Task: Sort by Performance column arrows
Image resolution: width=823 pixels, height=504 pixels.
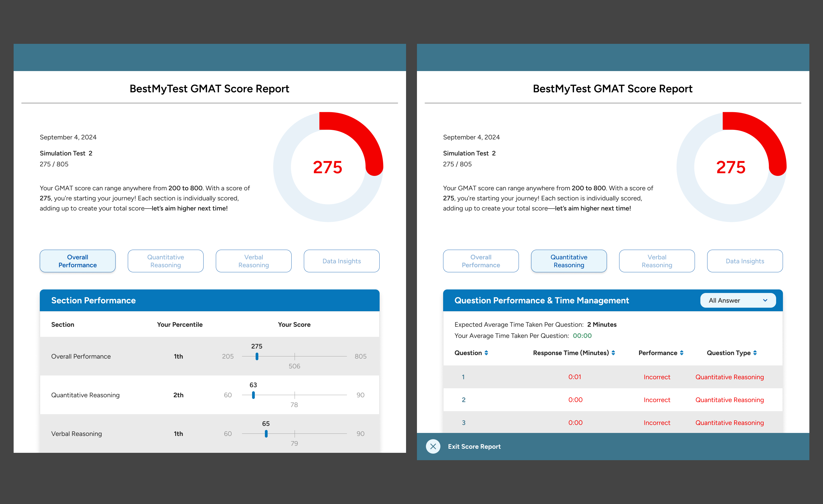Action: click(x=682, y=353)
